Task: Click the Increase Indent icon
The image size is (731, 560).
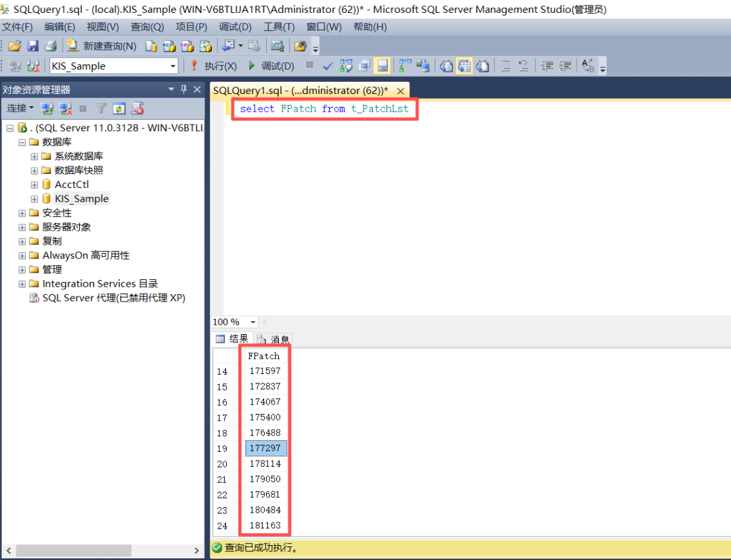Action: (x=564, y=66)
